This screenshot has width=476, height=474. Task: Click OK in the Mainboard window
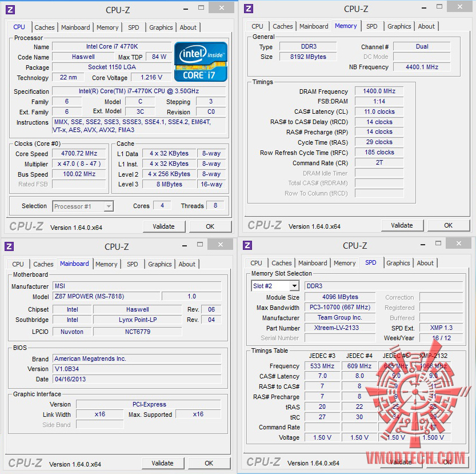[x=209, y=463]
